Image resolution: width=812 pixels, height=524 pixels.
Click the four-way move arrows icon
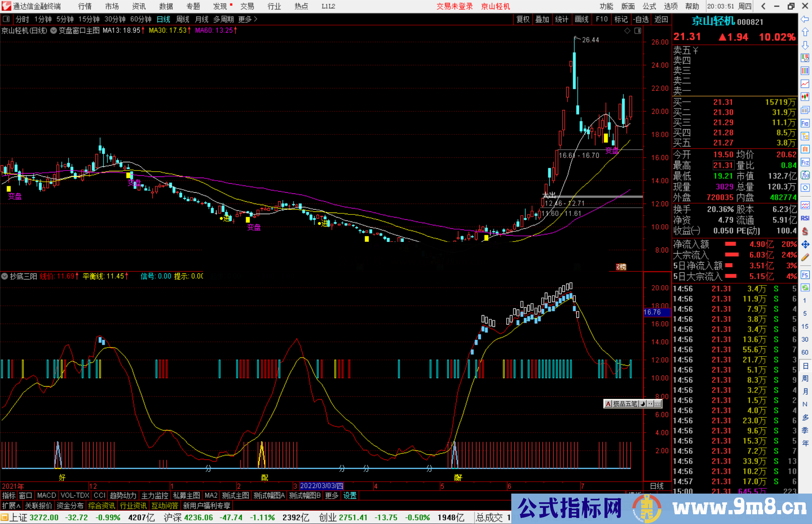click(x=805, y=245)
